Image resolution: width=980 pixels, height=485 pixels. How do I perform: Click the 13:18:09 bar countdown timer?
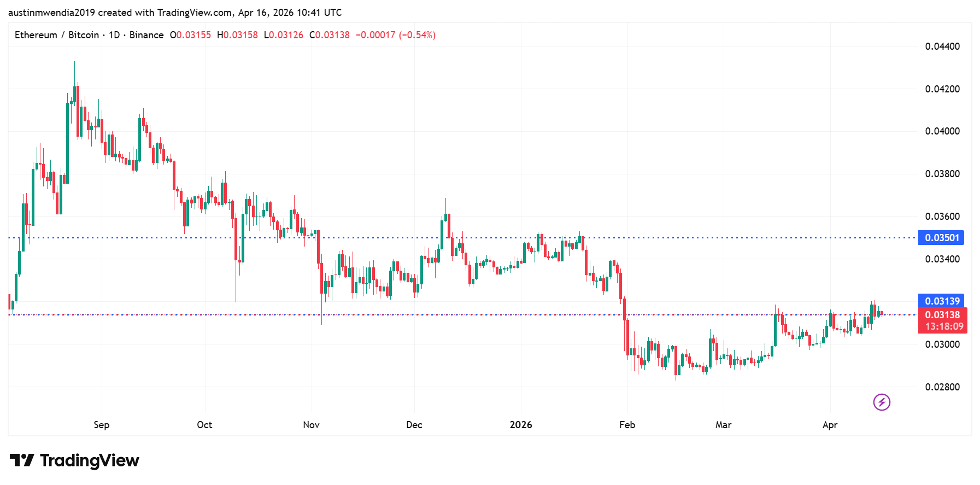point(944,326)
